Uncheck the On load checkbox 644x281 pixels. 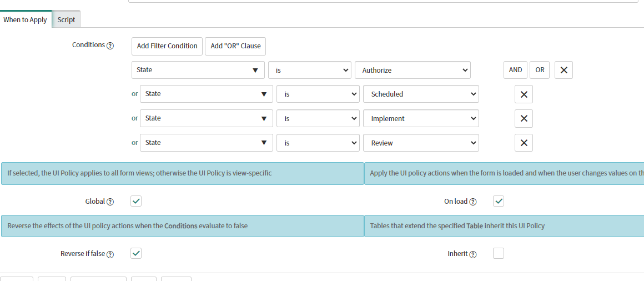pyautogui.click(x=498, y=201)
